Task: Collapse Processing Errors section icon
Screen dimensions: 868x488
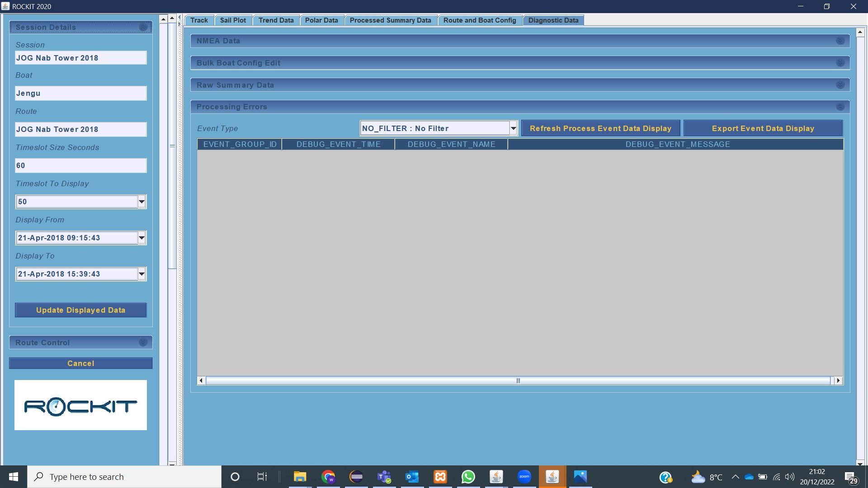Action: click(840, 107)
